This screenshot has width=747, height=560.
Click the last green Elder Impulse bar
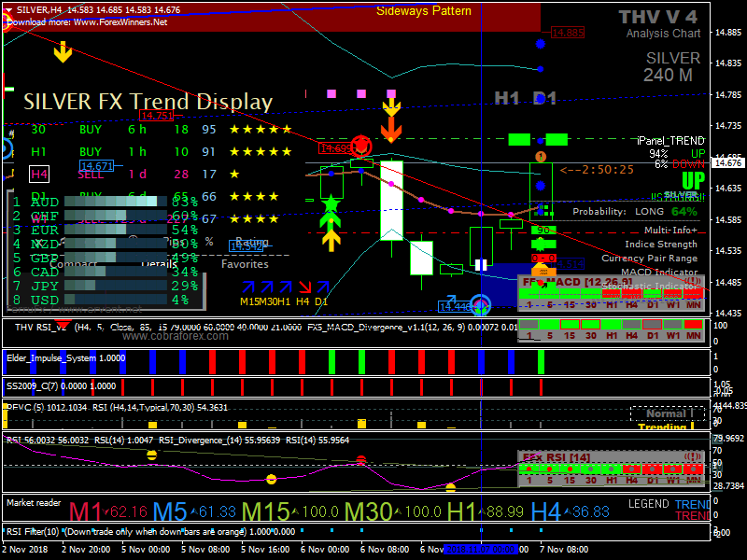541,362
